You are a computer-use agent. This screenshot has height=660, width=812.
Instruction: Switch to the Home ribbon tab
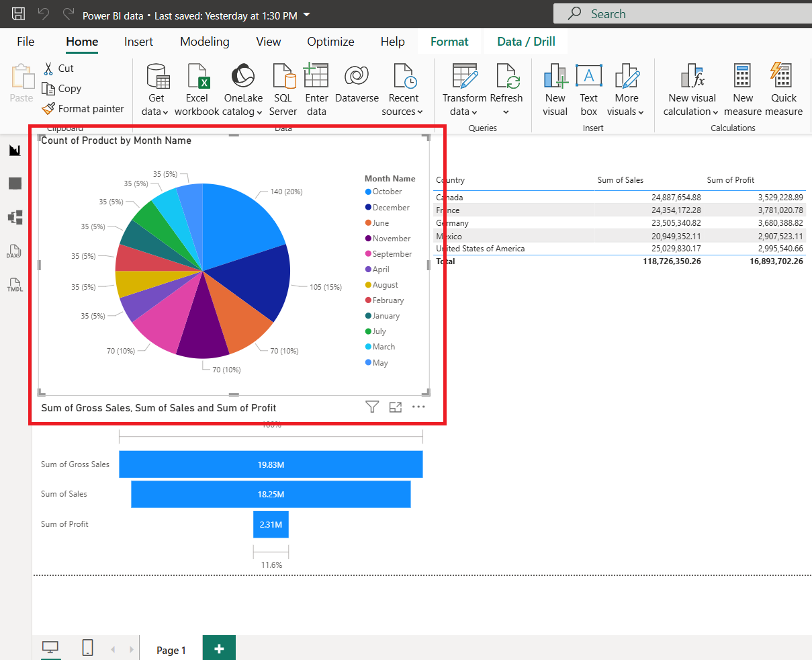pyautogui.click(x=82, y=42)
